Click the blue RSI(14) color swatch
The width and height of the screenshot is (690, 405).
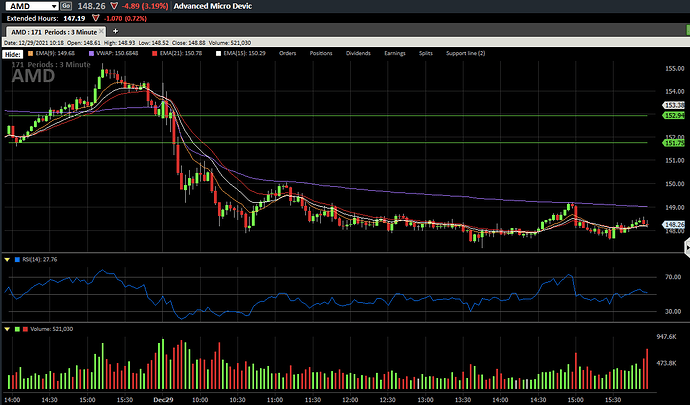[18, 260]
